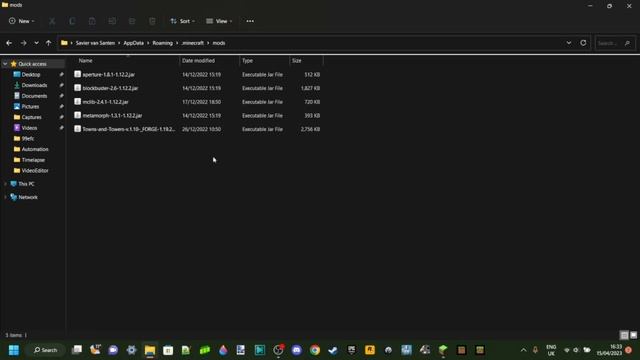Open Captures folder in sidebar

(x=31, y=117)
